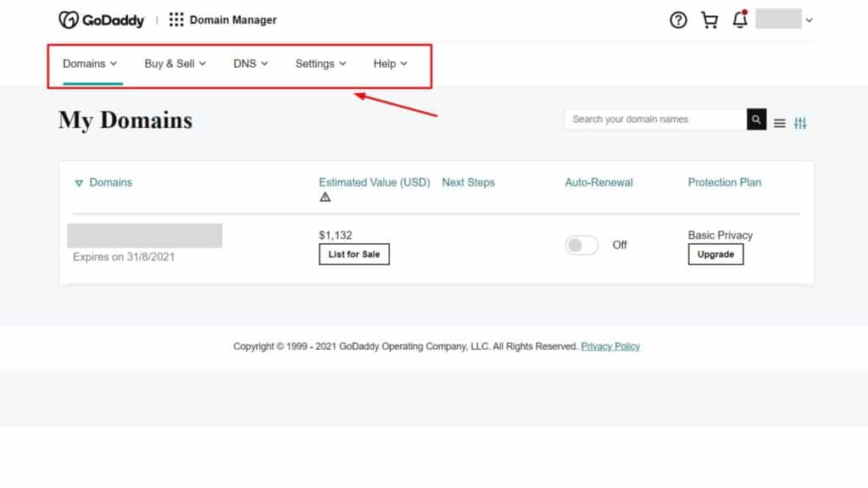This screenshot has height=488, width=868.
Task: Open the Privacy Policy link
Action: pos(610,347)
